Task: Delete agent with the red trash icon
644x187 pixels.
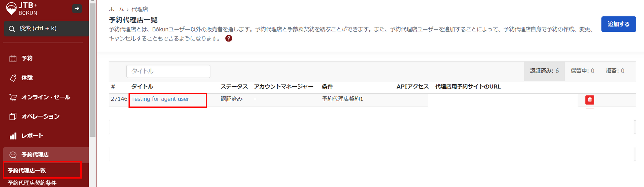Action: tap(589, 100)
